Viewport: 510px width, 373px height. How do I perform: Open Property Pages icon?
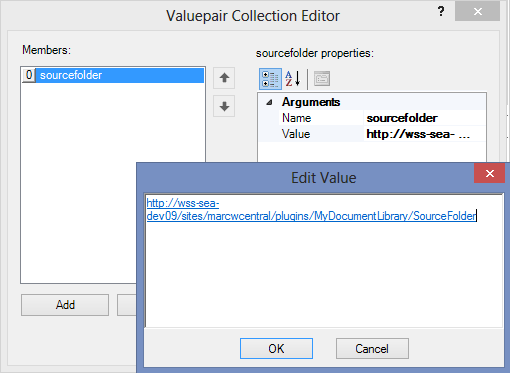(x=322, y=79)
